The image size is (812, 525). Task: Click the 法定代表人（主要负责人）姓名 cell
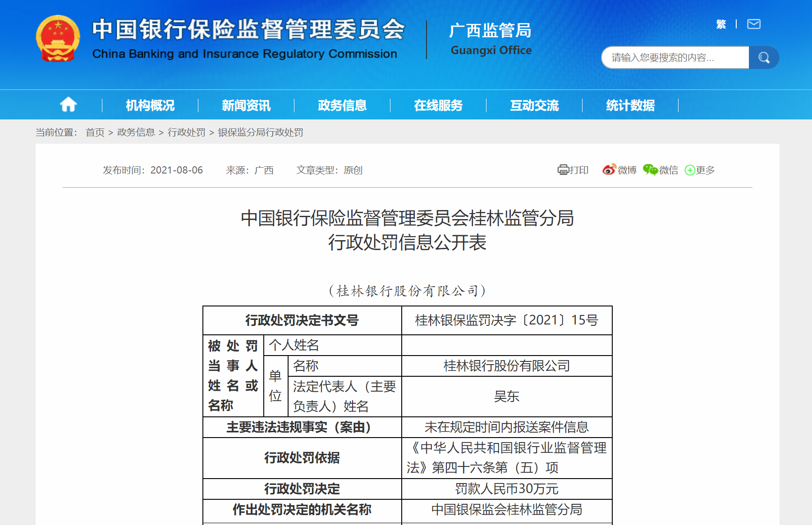tap(345, 397)
